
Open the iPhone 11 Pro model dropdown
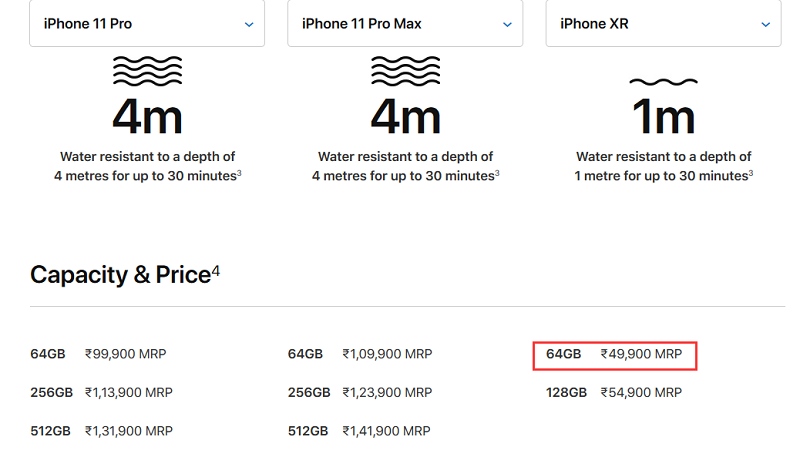click(x=147, y=24)
